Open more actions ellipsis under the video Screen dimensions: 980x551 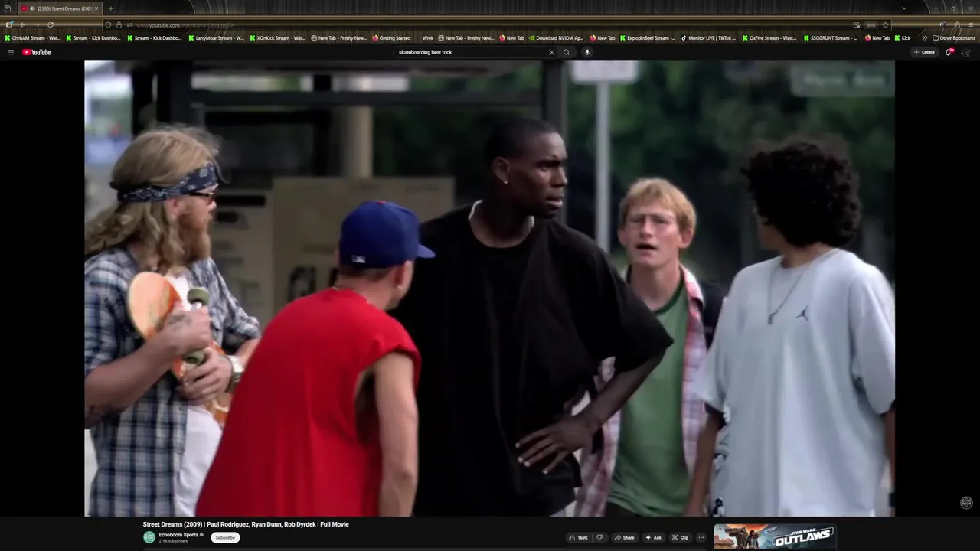coord(701,537)
